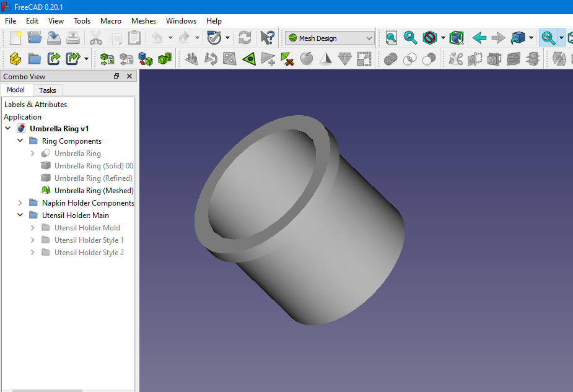Expand the Utensil Holder Mold item
This screenshot has width=573, height=392.
click(x=33, y=228)
